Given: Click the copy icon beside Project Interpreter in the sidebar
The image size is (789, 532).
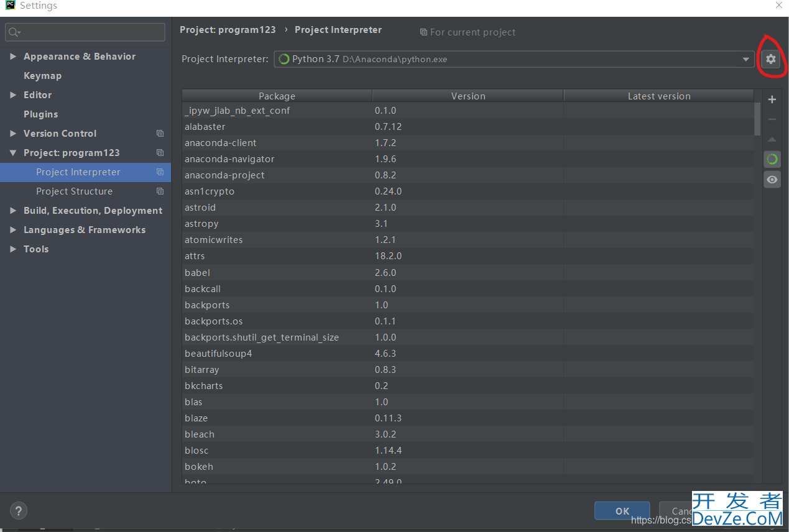Looking at the screenshot, I should pos(160,172).
